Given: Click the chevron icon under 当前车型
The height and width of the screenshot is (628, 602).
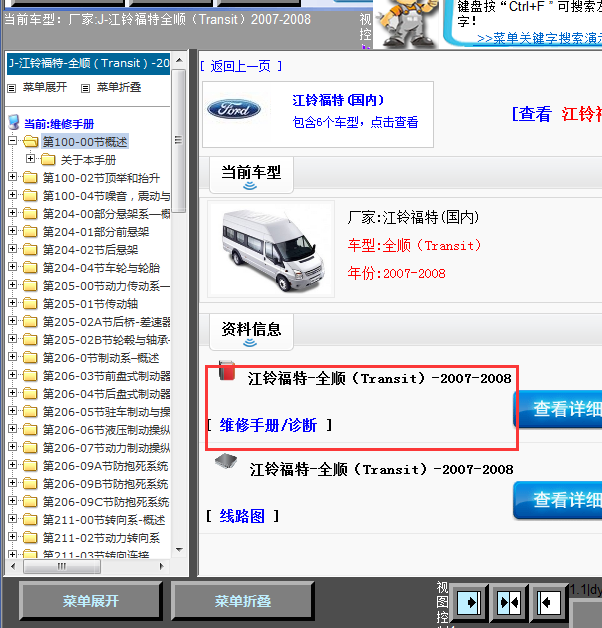Looking at the screenshot, I should (250, 185).
